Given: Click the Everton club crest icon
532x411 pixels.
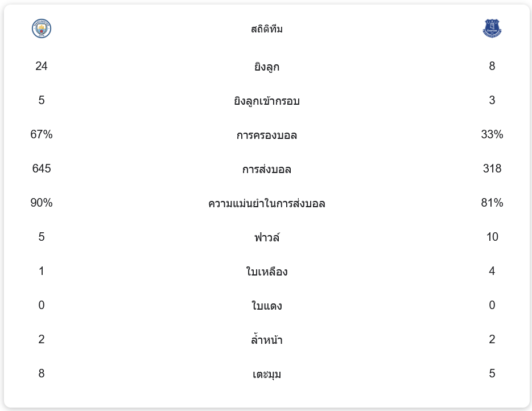Looking at the screenshot, I should point(492,28).
